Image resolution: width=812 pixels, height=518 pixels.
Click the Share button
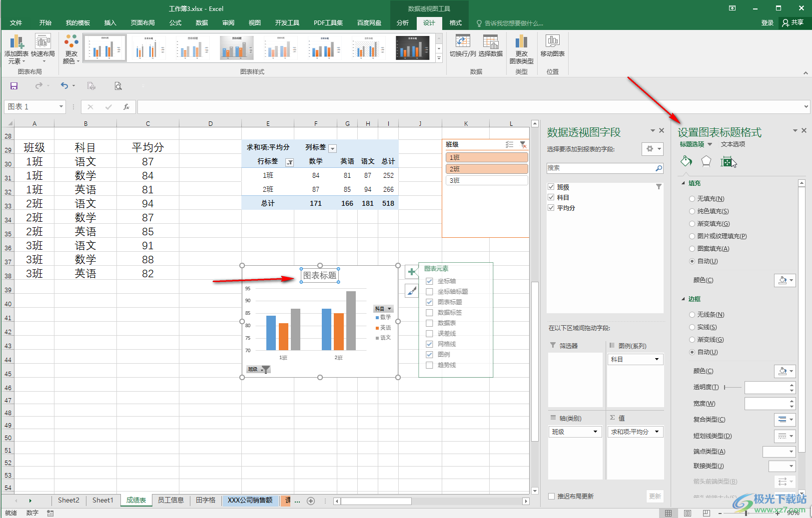coord(794,22)
